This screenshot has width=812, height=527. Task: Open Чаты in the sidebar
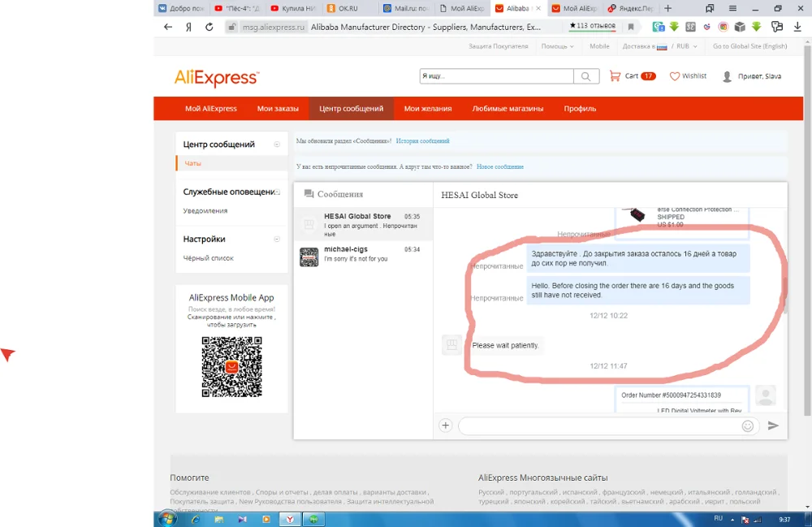point(192,163)
